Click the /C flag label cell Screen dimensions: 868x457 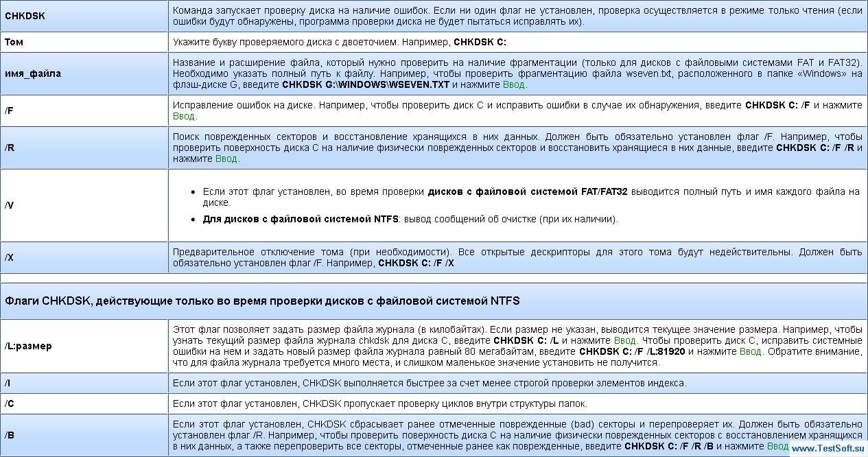(10, 403)
